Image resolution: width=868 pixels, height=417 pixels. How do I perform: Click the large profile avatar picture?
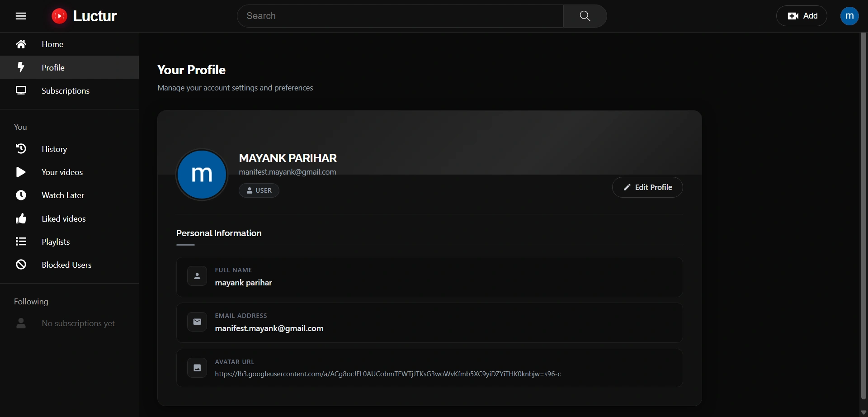click(202, 175)
